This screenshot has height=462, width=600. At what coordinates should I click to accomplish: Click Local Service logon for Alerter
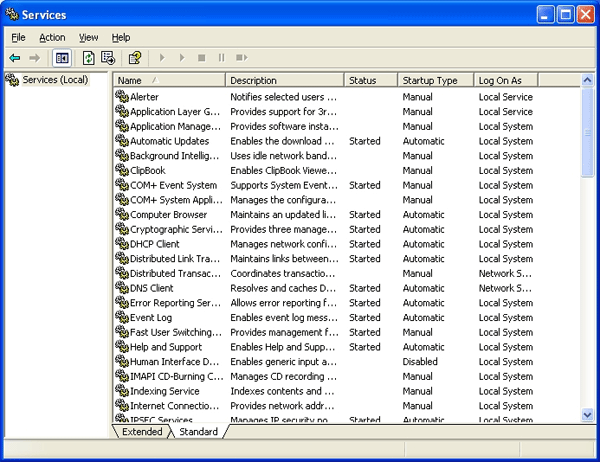tap(505, 97)
